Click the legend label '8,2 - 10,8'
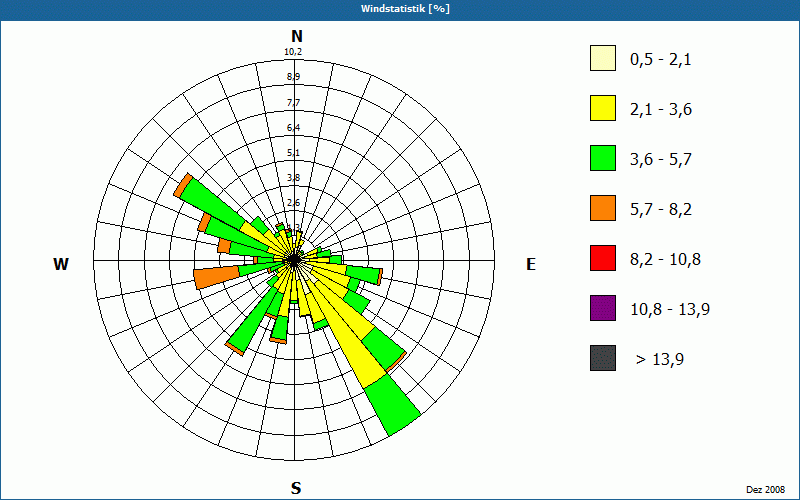The width and height of the screenshot is (800, 500). tap(665, 260)
